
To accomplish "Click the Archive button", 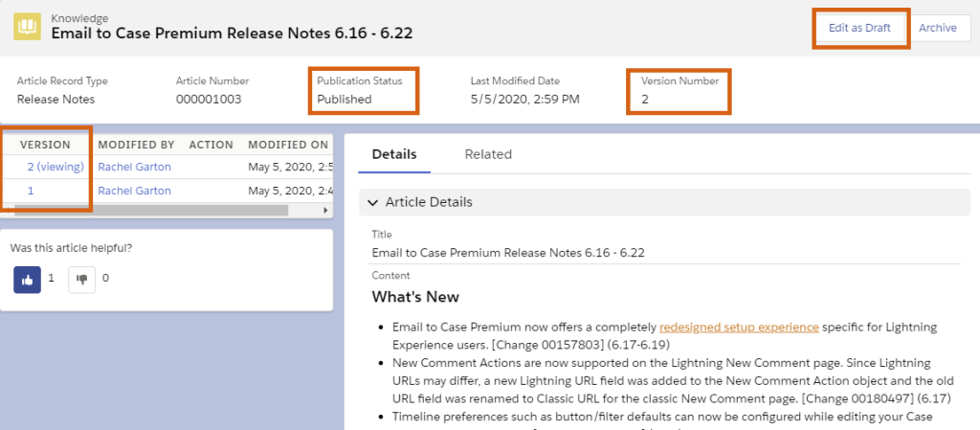I will click(x=937, y=28).
